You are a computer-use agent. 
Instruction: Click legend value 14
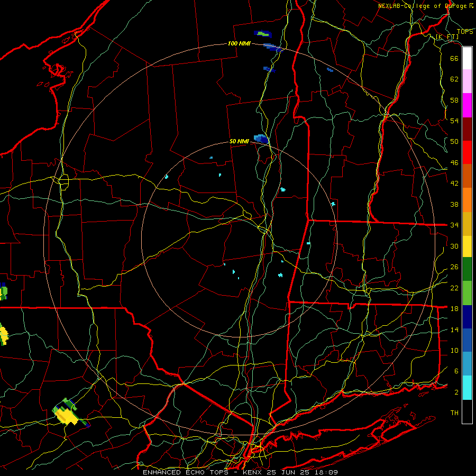(x=454, y=329)
